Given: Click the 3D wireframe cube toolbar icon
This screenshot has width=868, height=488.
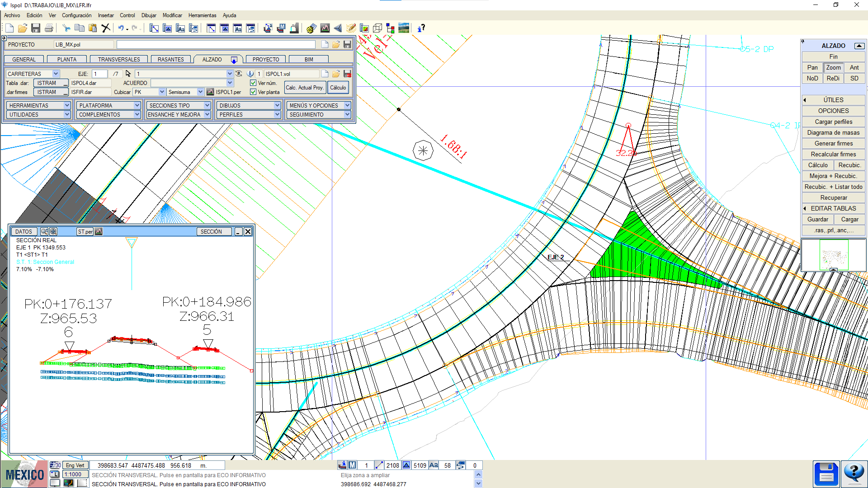Looking at the screenshot, I should [377, 28].
